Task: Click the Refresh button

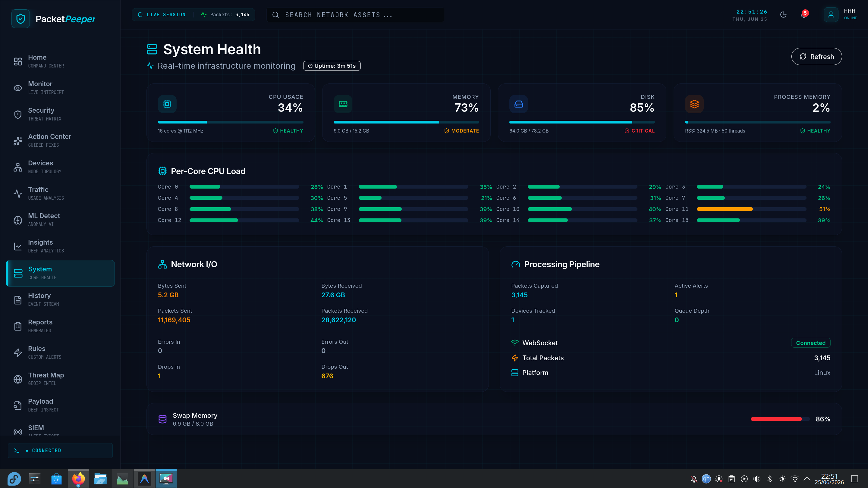Action: 816,57
